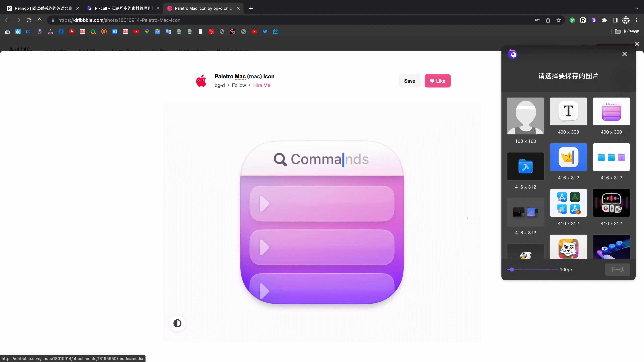This screenshot has height=362, width=644.
Task: Toggle the dark background contrast button
Action: (x=177, y=323)
